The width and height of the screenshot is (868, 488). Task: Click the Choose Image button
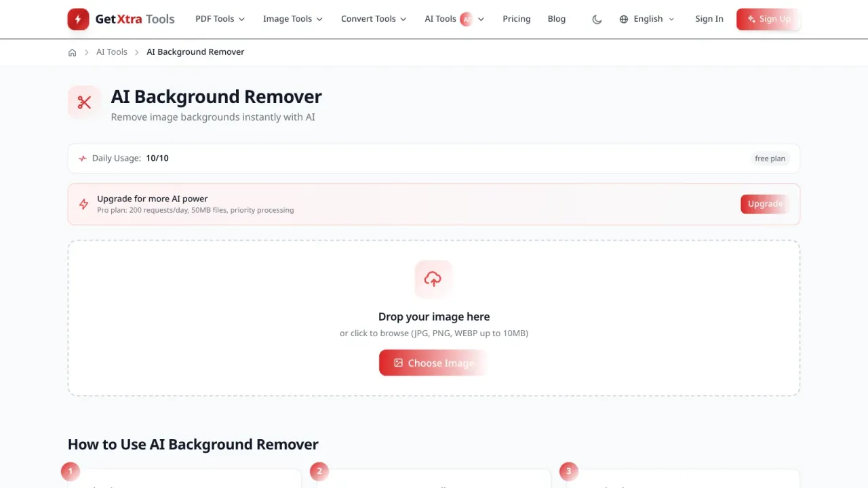click(x=433, y=363)
